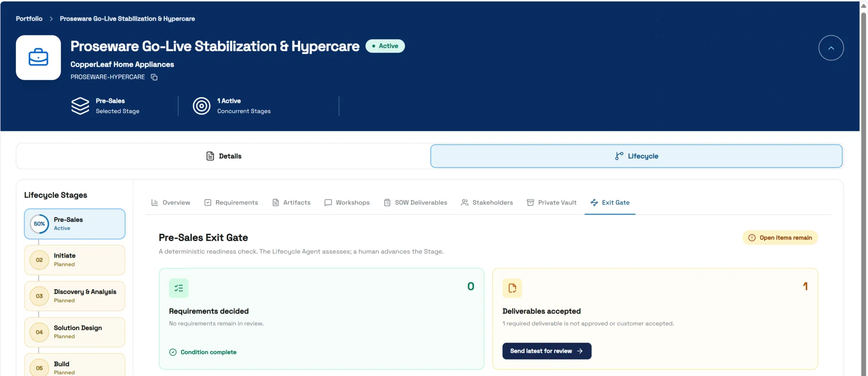Open the Artifacts sub-tab
The image size is (868, 376).
291,203
